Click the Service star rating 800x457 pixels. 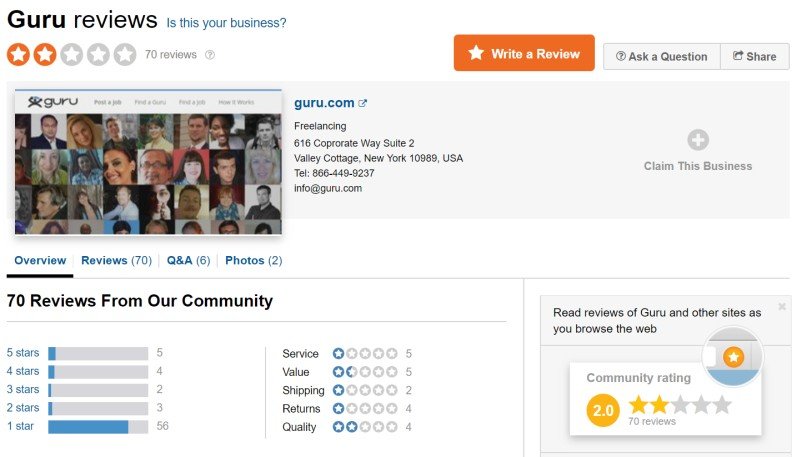click(365, 353)
